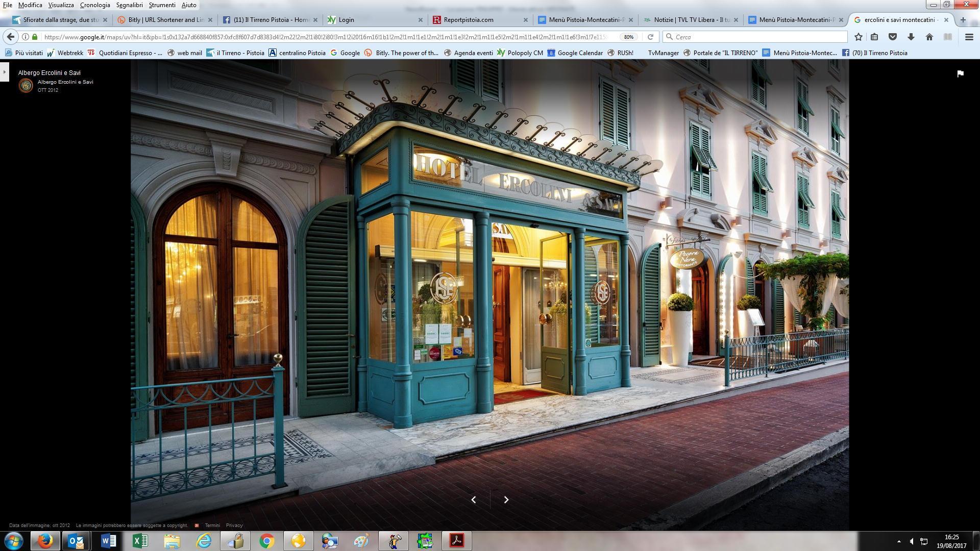Open the File menu
The height and width of the screenshot is (551, 980).
[x=8, y=5]
